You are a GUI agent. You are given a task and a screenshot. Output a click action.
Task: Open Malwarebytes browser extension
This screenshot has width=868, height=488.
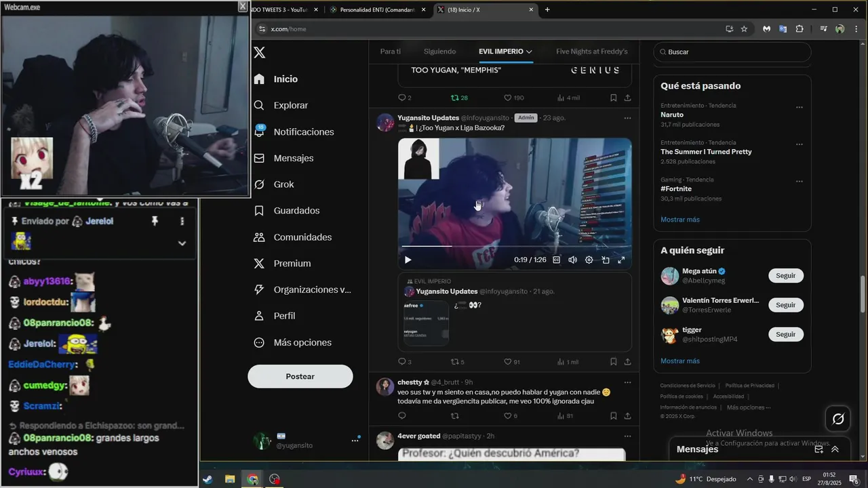click(766, 29)
